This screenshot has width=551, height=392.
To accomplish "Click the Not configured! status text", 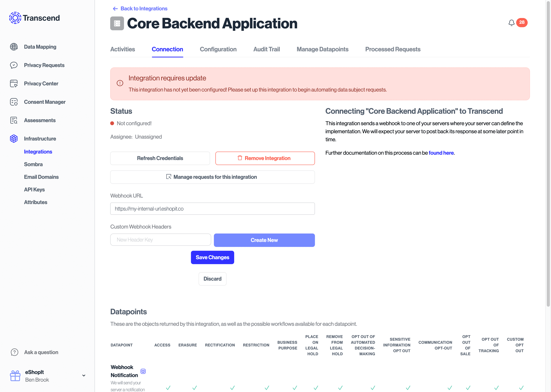I will [x=134, y=124].
